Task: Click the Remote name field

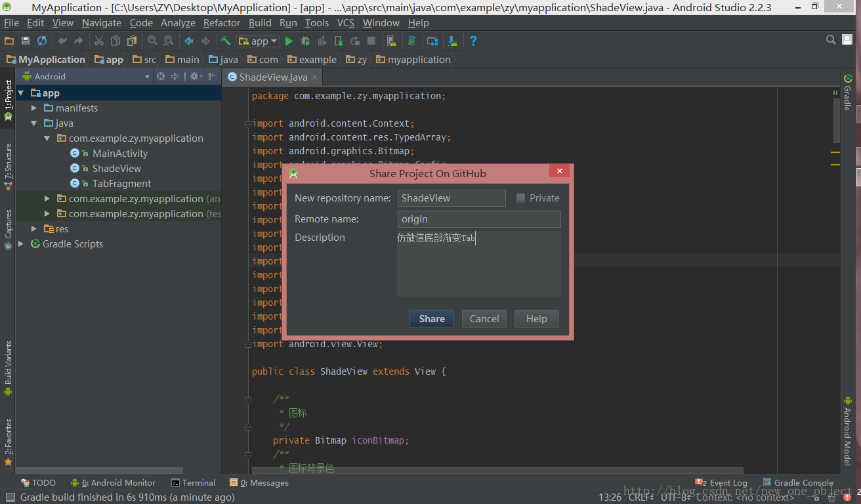Action: [479, 219]
